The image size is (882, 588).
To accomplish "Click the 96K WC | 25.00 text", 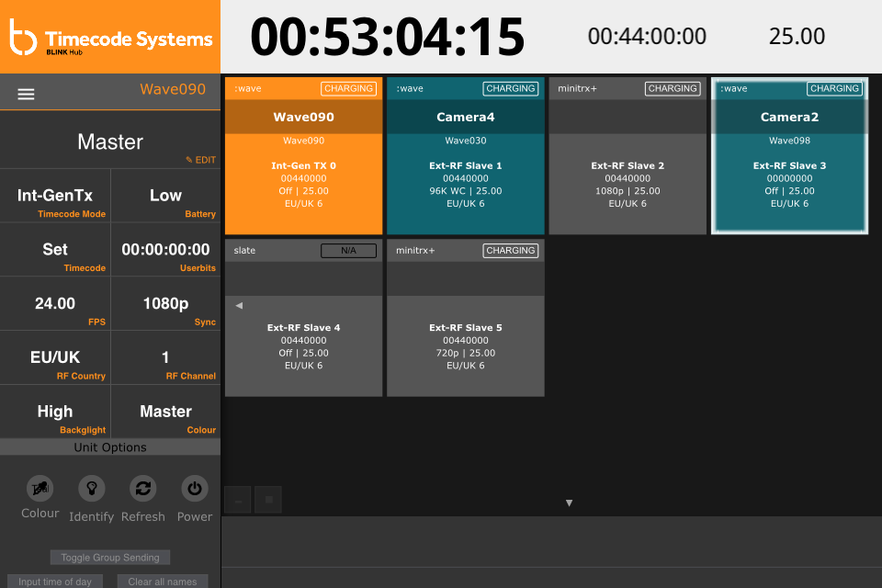I will tap(466, 191).
